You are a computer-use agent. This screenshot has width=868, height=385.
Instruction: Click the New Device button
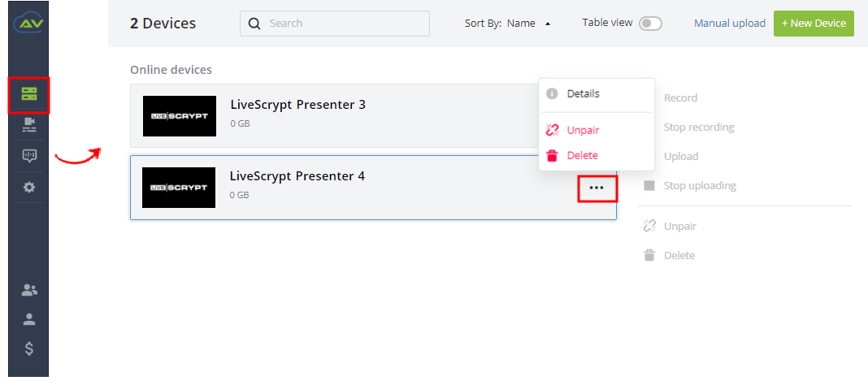tap(814, 24)
